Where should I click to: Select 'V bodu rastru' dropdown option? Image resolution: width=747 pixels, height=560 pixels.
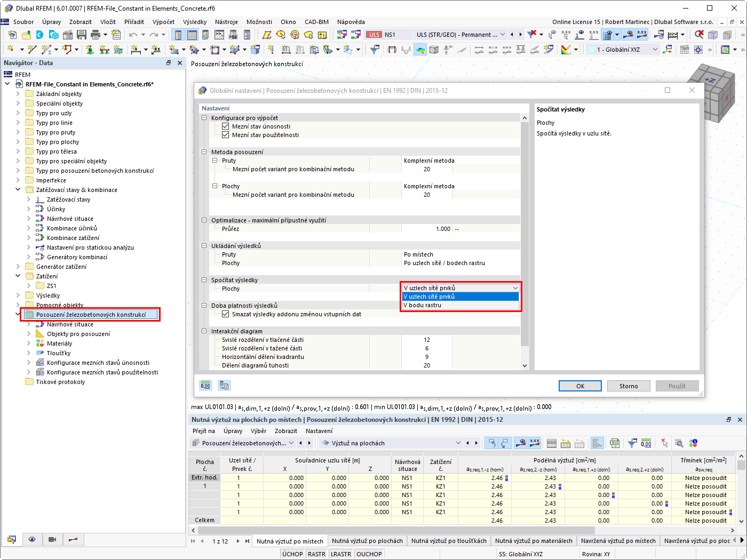(x=460, y=305)
